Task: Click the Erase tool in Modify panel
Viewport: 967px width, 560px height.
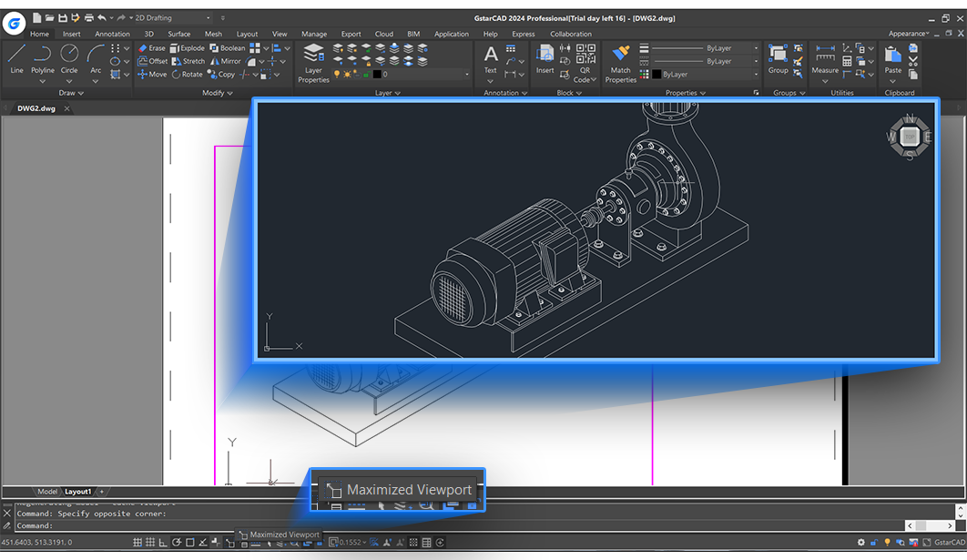Action: tap(155, 48)
